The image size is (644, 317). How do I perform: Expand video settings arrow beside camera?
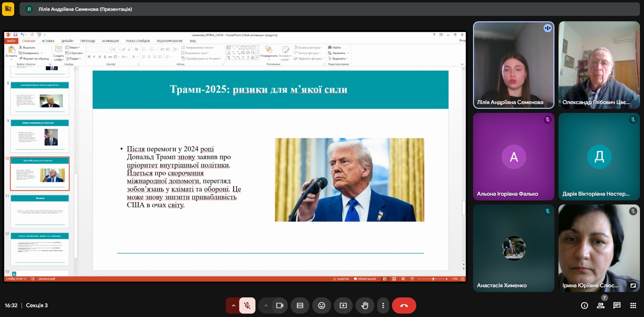tap(266, 306)
